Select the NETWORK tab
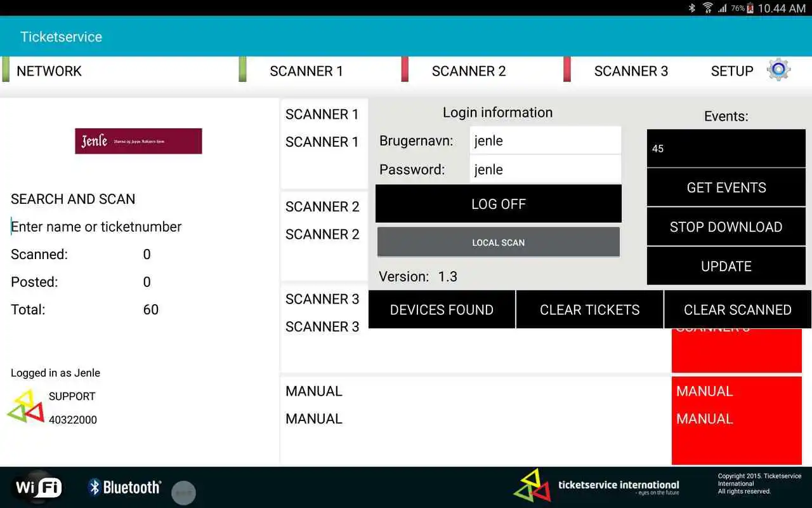The height and width of the screenshot is (508, 812). click(x=49, y=71)
